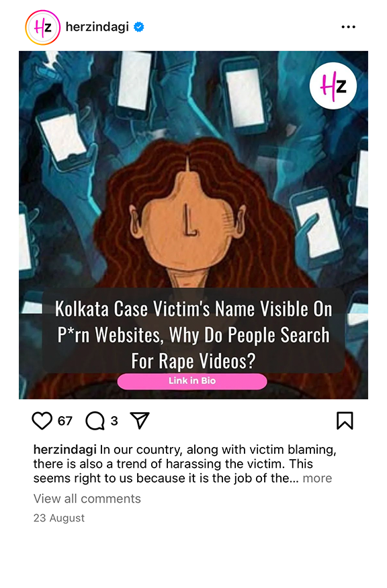Share post using paper plane icon
Screen dimensions: 387x588
(x=140, y=420)
